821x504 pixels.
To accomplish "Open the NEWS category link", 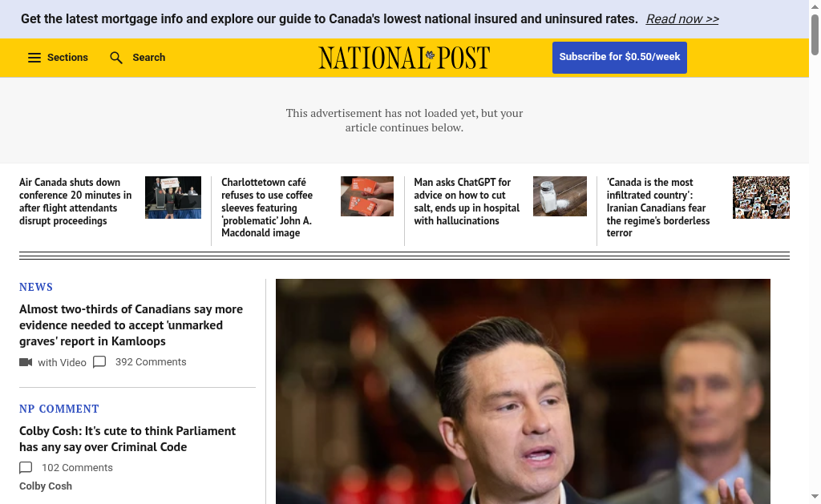I will [36, 287].
